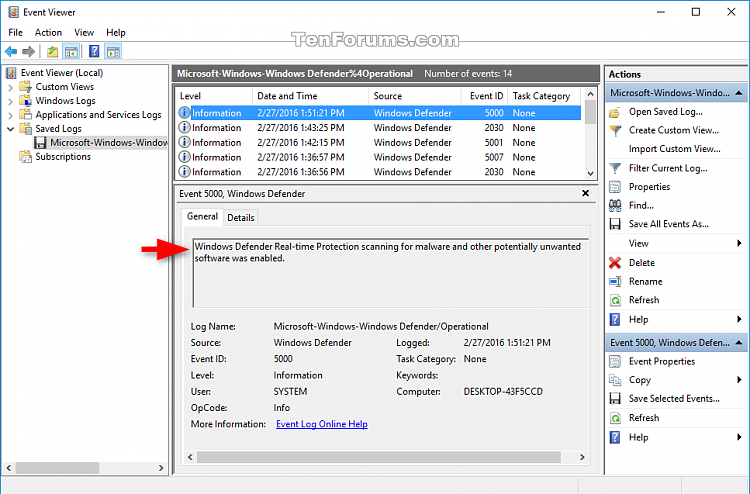750x494 pixels.
Task: Click the Find binoculars icon
Action: 615,206
